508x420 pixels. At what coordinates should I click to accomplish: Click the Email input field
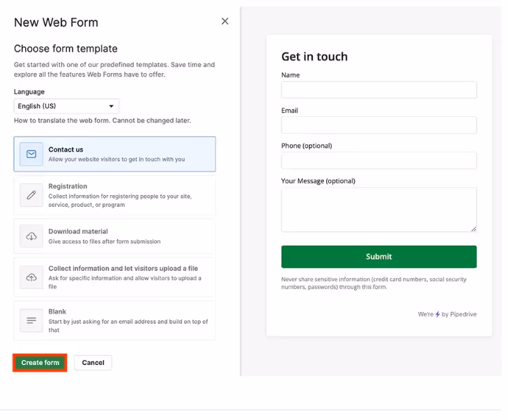pyautogui.click(x=378, y=125)
